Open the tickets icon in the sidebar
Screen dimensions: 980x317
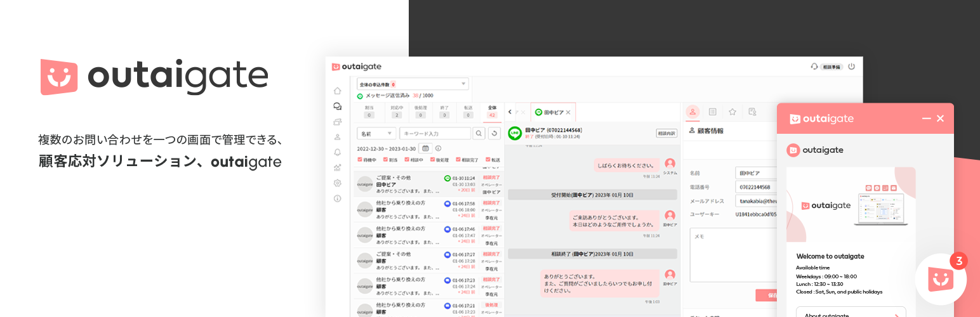coord(337,122)
